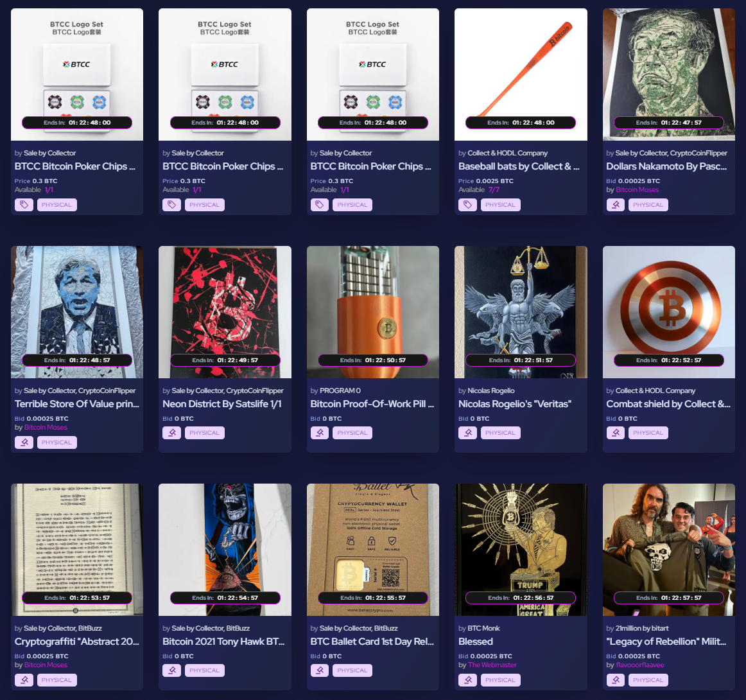The height and width of the screenshot is (700, 746).
Task: Click PHYSICAL tag on Legacy of Rebellion card
Action: [648, 680]
